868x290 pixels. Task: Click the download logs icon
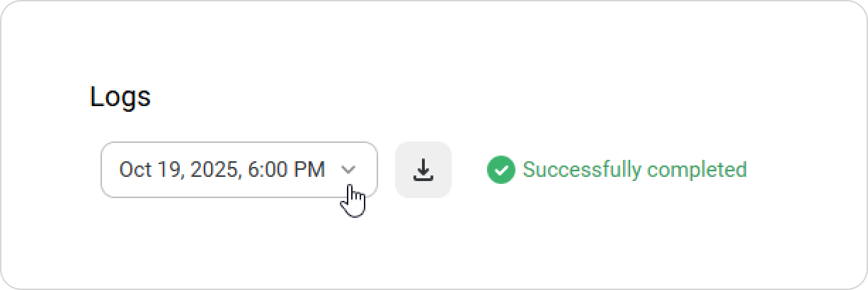[x=423, y=170]
